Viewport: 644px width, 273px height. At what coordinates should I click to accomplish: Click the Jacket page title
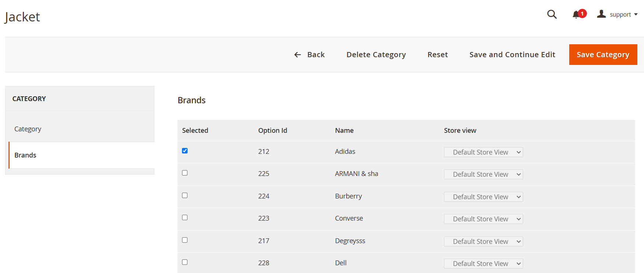(22, 17)
